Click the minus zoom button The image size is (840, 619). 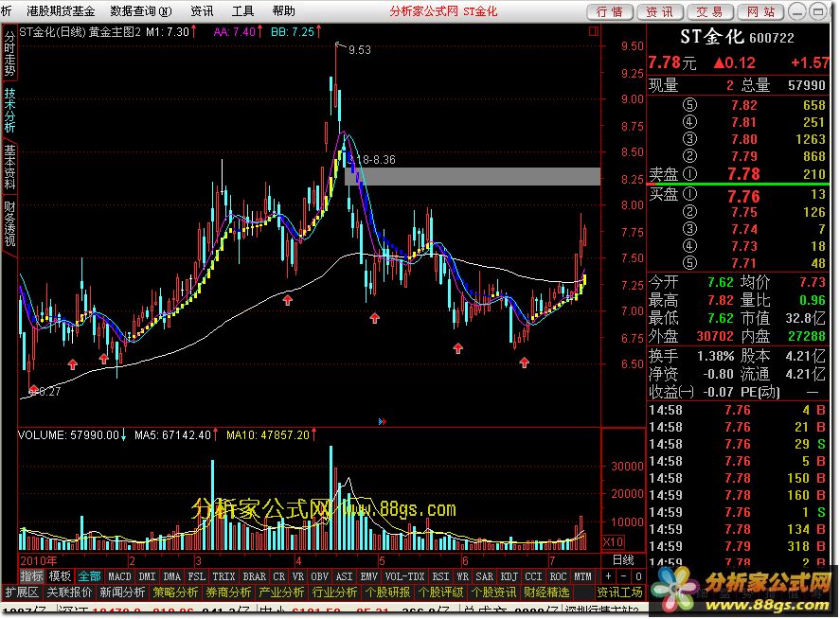(623, 576)
